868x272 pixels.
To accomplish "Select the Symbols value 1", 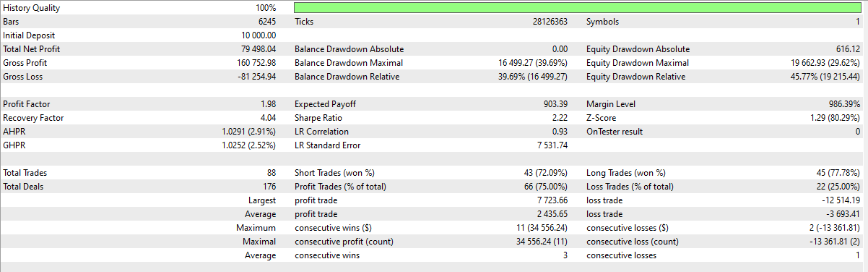I will tap(858, 22).
